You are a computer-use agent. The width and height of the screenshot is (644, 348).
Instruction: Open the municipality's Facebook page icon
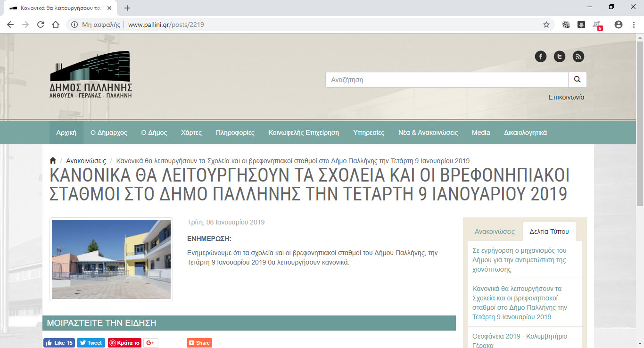click(x=540, y=57)
